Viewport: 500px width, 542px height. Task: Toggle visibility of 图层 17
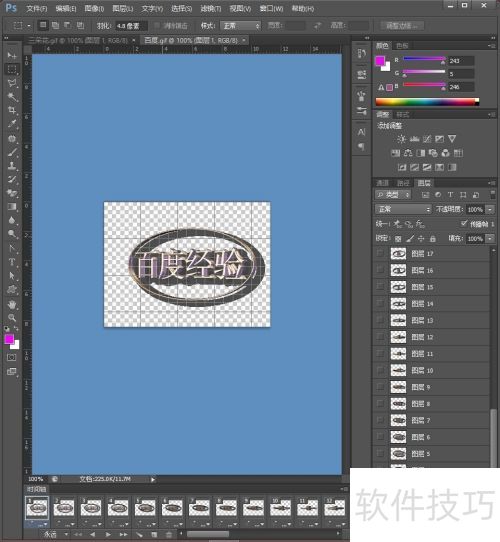380,254
